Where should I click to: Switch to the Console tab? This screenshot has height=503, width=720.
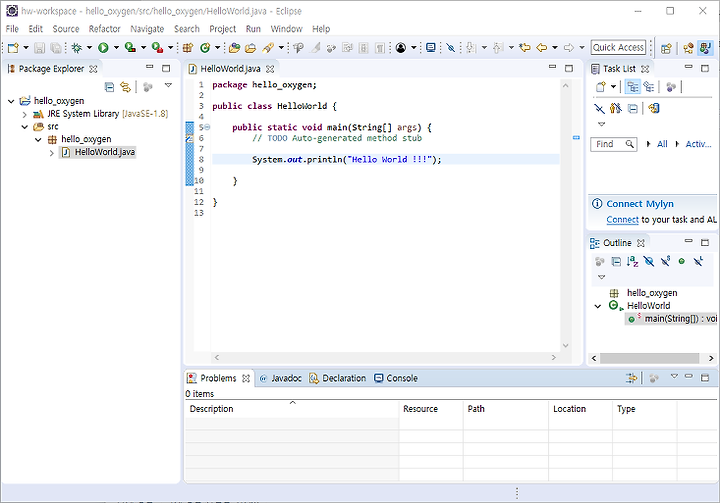[396, 378]
